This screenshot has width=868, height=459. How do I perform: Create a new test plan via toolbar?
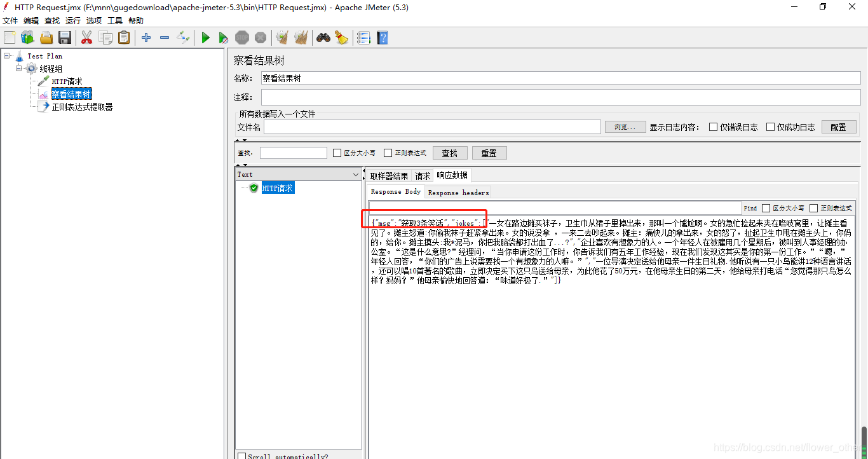[10, 38]
